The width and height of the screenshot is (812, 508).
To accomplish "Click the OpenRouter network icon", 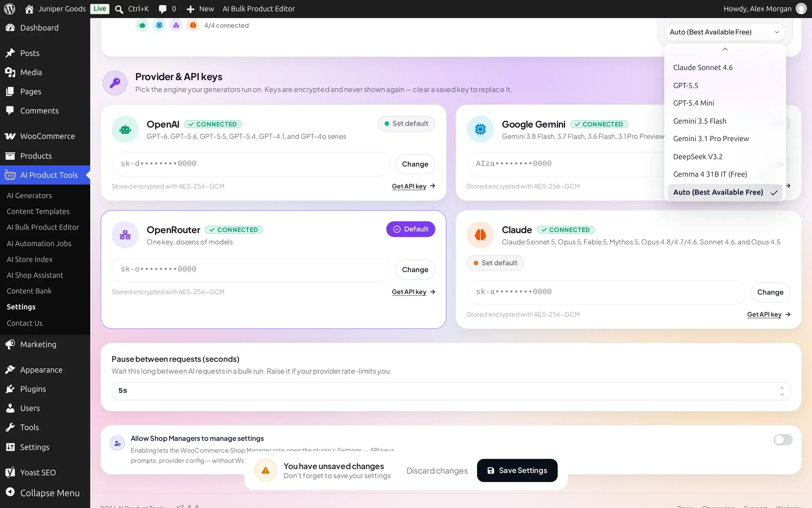I will click(x=125, y=235).
